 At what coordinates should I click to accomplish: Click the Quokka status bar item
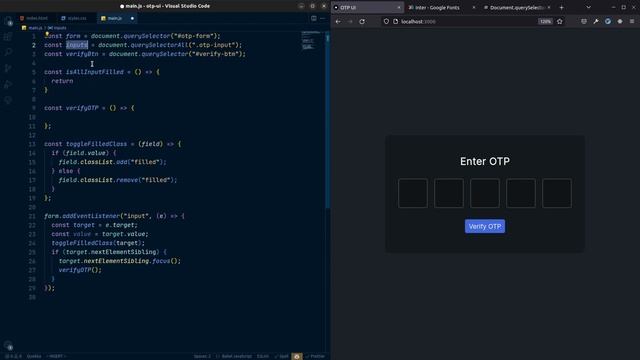click(x=34, y=356)
